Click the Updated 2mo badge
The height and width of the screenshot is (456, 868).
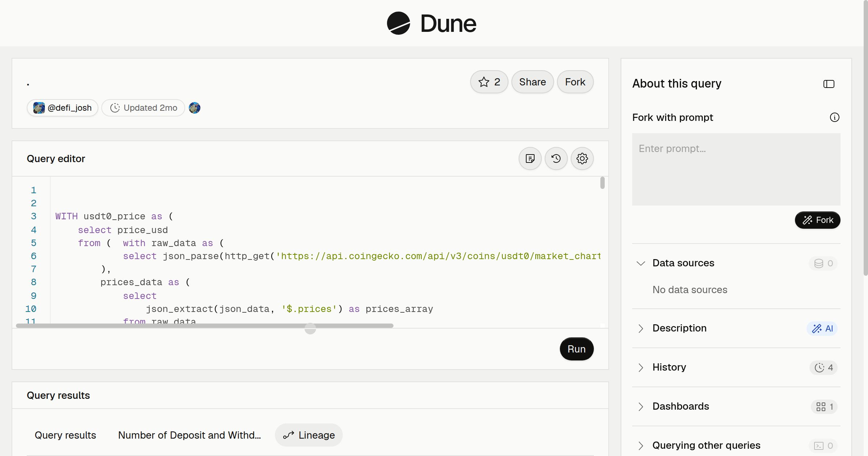click(143, 108)
